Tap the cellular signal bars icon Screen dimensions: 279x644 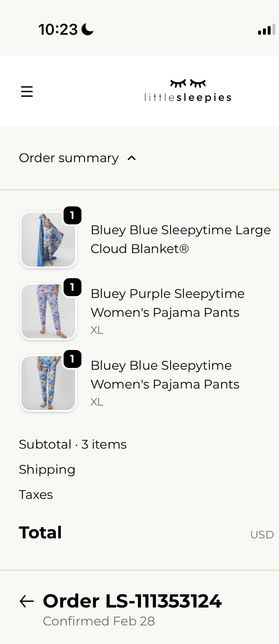pyautogui.click(x=266, y=30)
